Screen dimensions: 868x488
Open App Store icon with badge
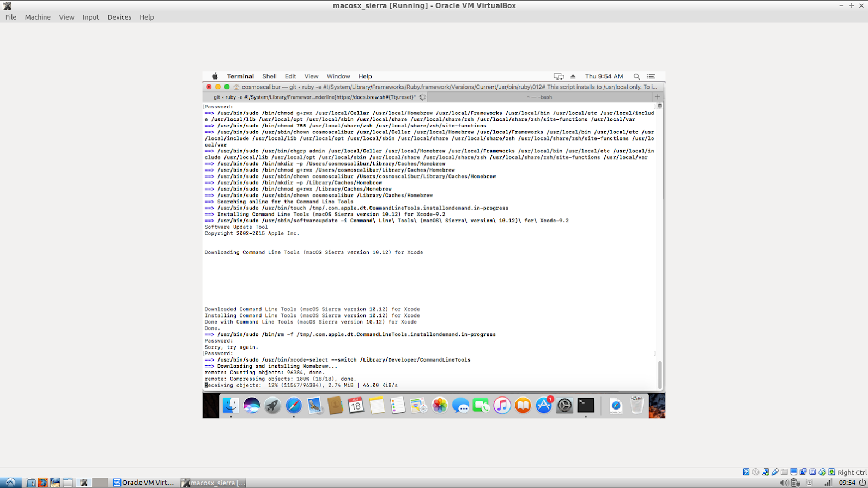544,405
